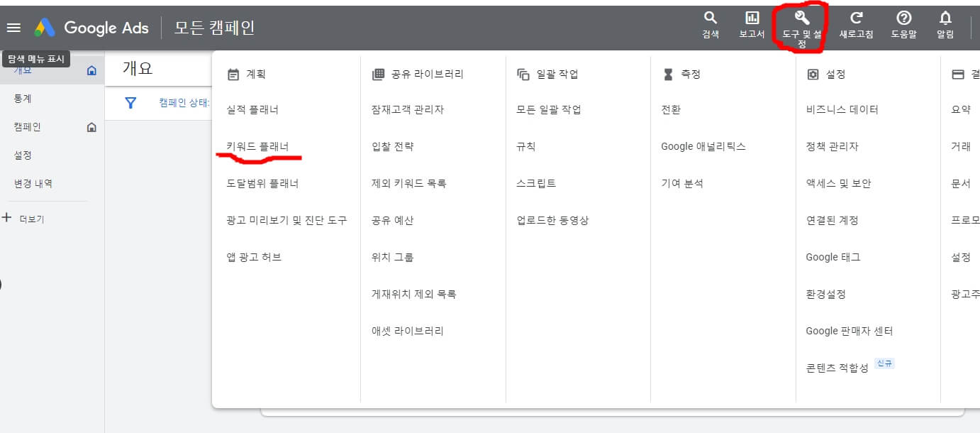Open 거래 in the billing column
The width and height of the screenshot is (980, 433).
pos(961,147)
